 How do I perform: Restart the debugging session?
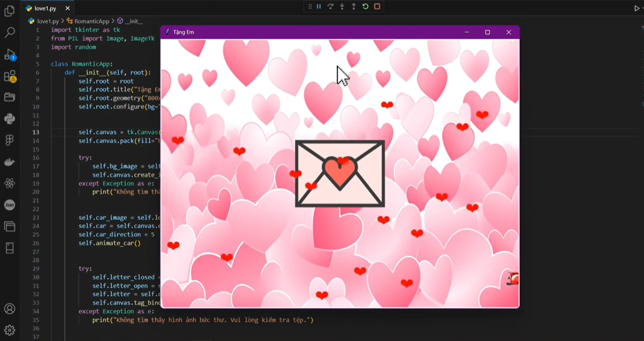click(x=365, y=7)
